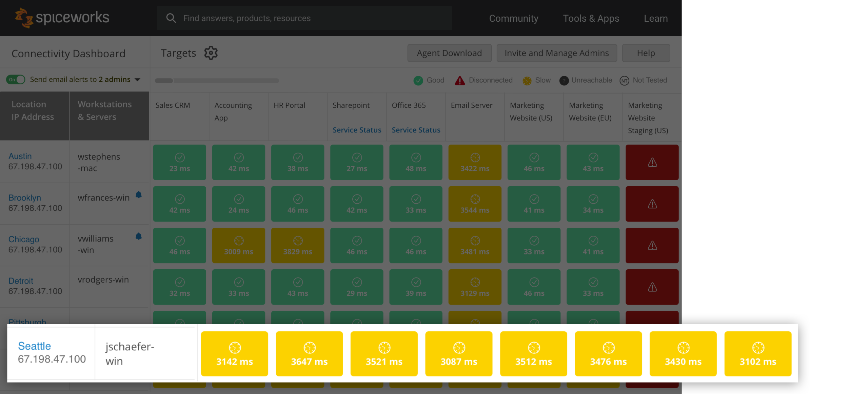Click the Slow status icon in legend
Image resolution: width=868 pixels, height=394 pixels.
click(x=527, y=80)
